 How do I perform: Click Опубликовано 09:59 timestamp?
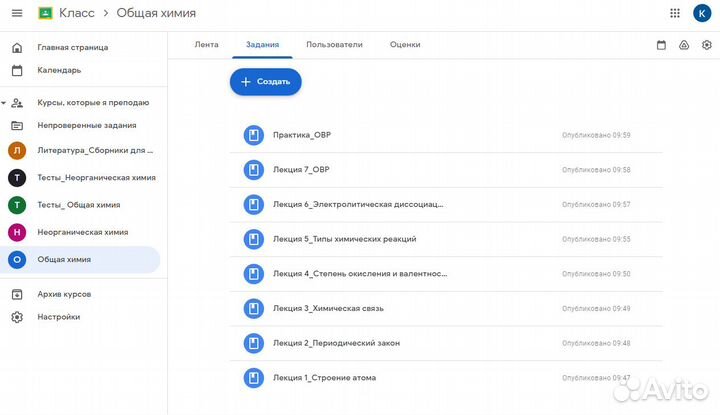596,135
